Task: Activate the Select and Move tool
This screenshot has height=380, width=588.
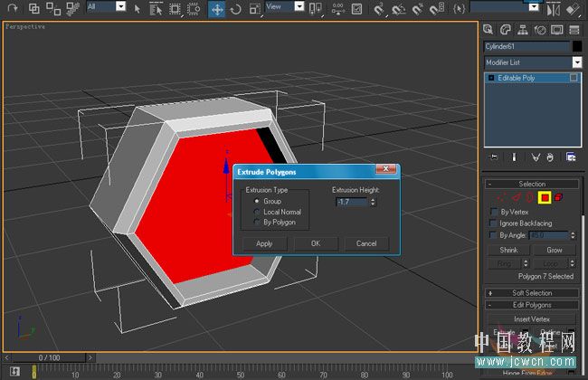Action: 217,9
